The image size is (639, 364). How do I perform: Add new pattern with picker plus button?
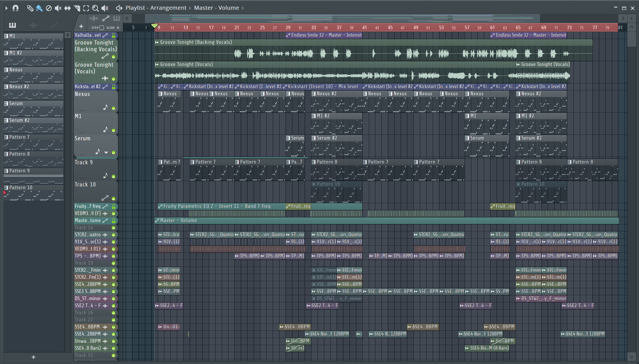(34, 357)
